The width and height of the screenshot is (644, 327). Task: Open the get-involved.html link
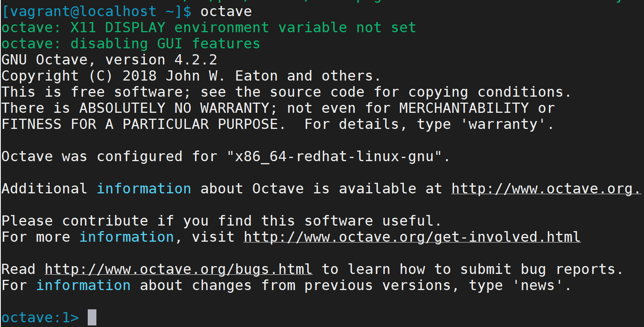tap(412, 237)
